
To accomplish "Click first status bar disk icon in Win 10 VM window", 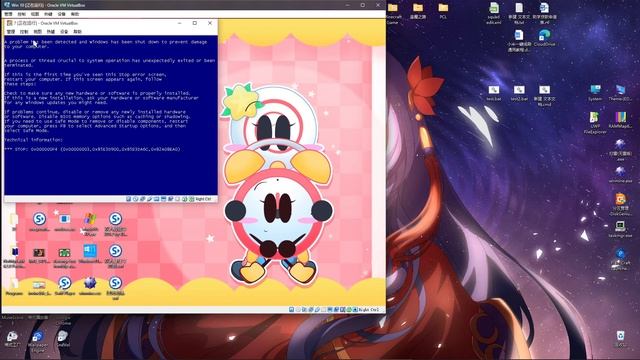I will [291, 309].
